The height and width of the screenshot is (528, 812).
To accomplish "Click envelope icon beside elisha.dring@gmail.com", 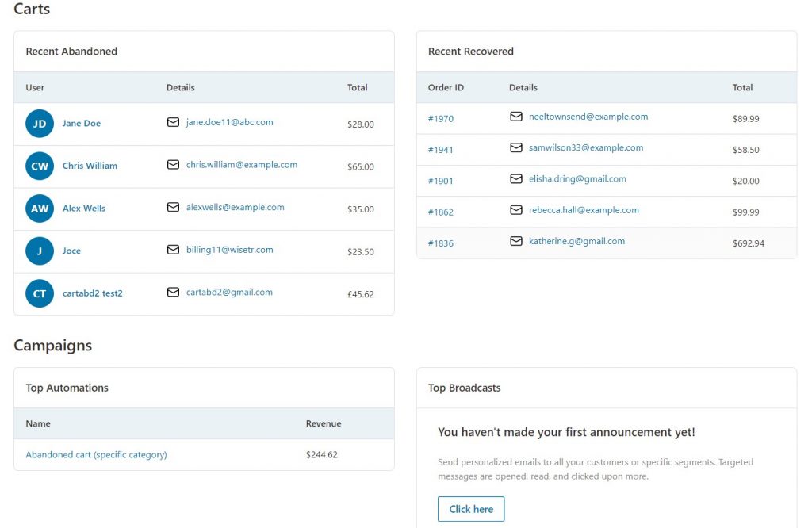I will pos(515,178).
